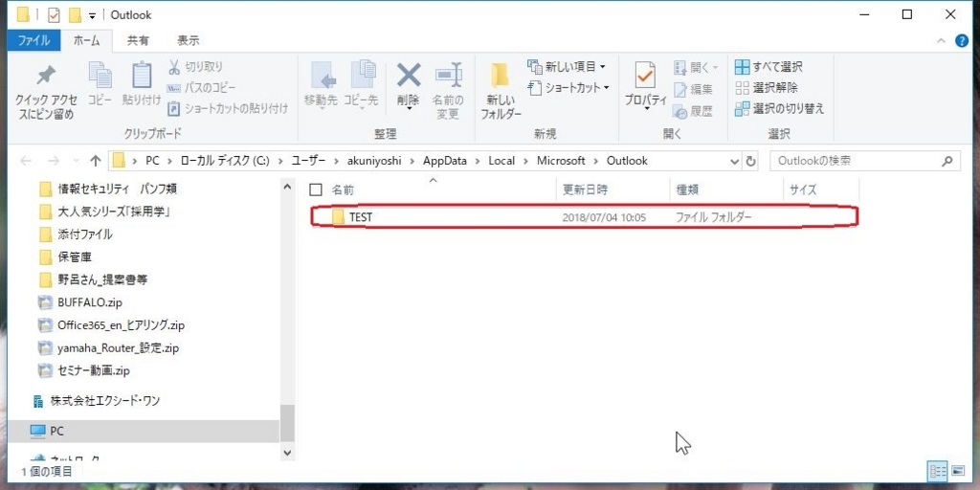
Task: Select 保管庫 folder in sidebar
Action: click(65, 256)
